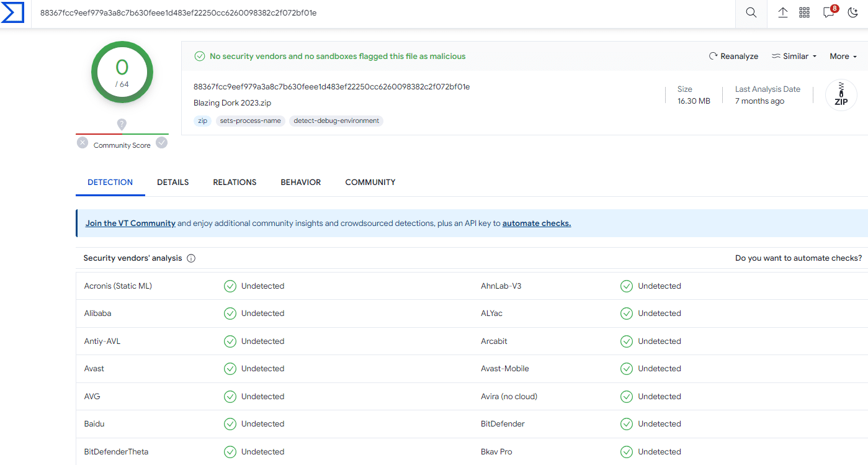The height and width of the screenshot is (465, 868).
Task: Vote positive with community score checkmark
Action: pos(162,143)
